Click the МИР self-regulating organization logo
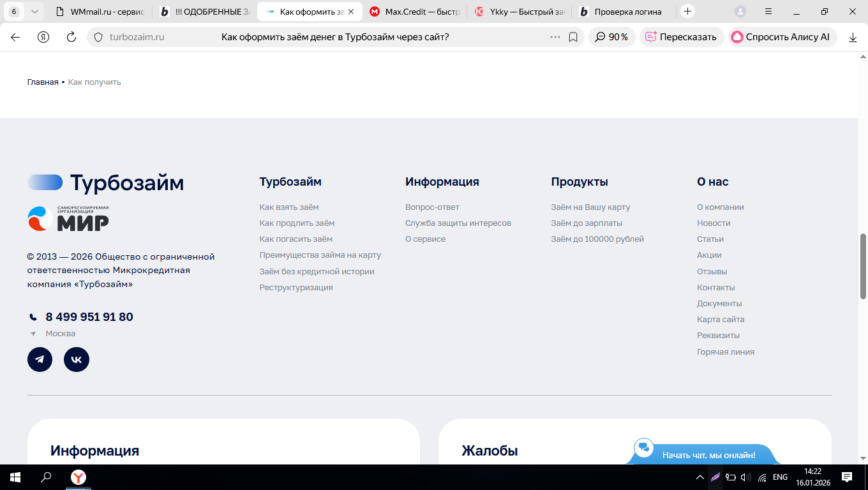Image resolution: width=868 pixels, height=490 pixels. [68, 218]
